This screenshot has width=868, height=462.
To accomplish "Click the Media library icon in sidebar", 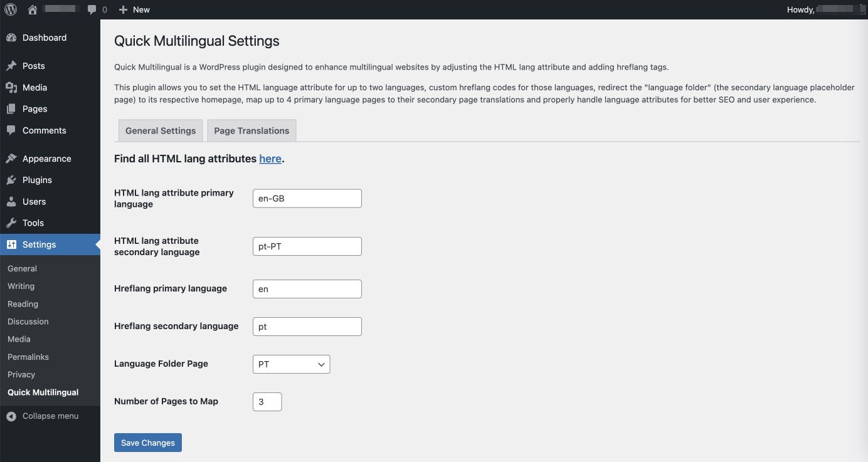I will point(11,87).
